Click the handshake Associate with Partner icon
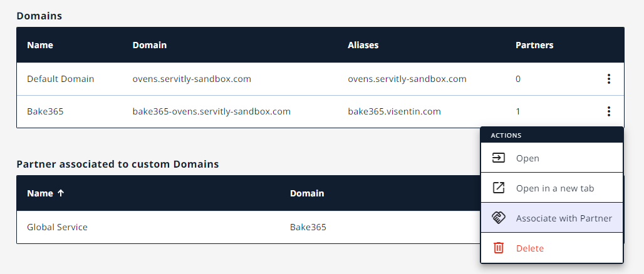 499,218
